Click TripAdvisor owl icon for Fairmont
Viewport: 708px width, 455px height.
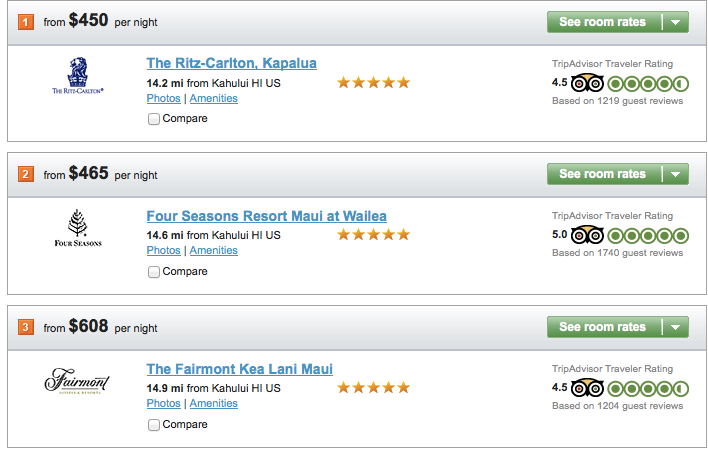tap(588, 388)
